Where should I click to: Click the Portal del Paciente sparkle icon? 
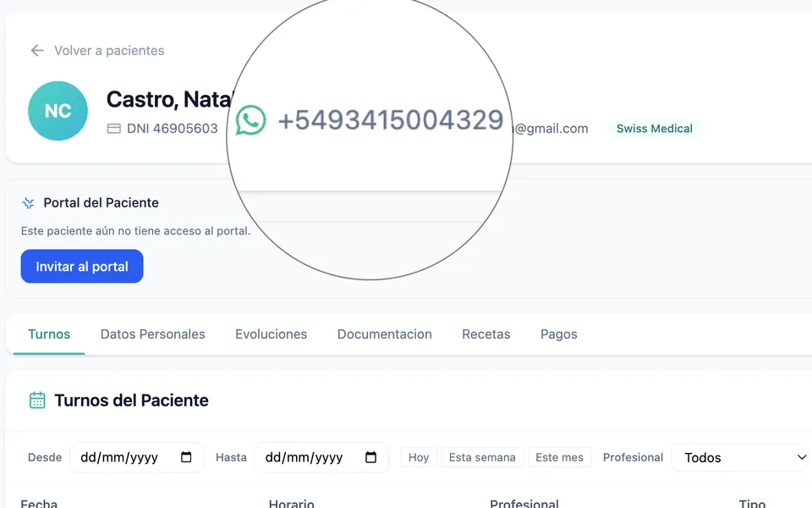28,203
